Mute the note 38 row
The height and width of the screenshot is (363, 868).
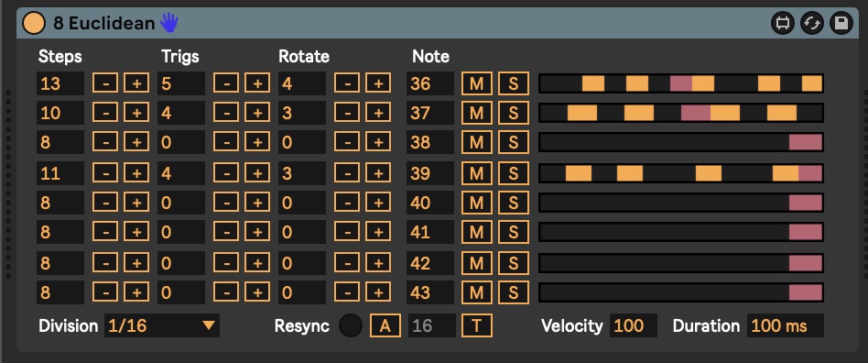477,142
